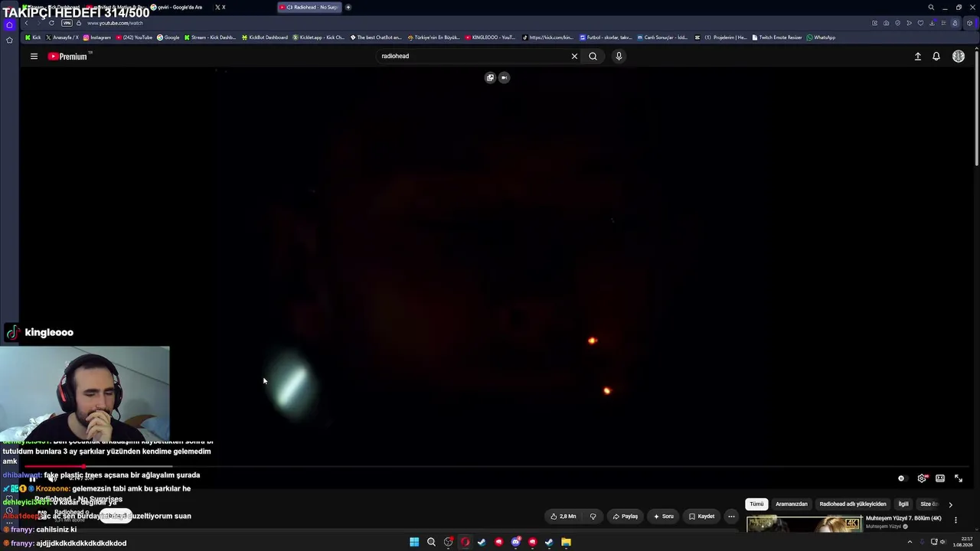Like the video with 2,8 Mn likes
This screenshot has height=551, width=980.
coord(563,517)
